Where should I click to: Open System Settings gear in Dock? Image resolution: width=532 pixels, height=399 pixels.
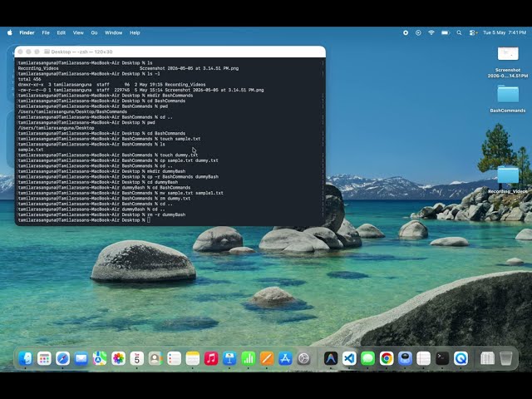(x=303, y=358)
